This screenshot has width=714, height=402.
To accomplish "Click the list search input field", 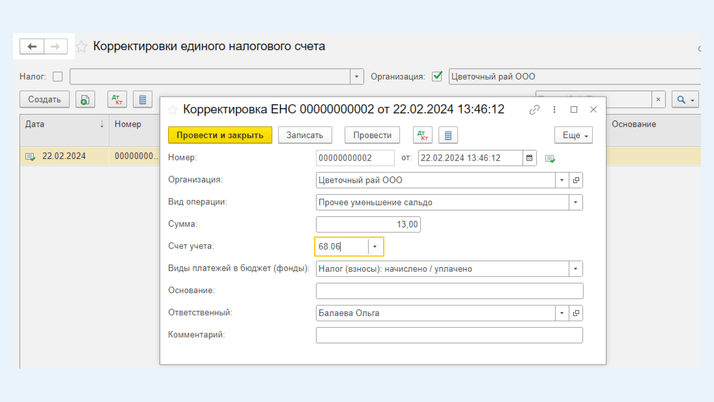I will click(x=593, y=100).
